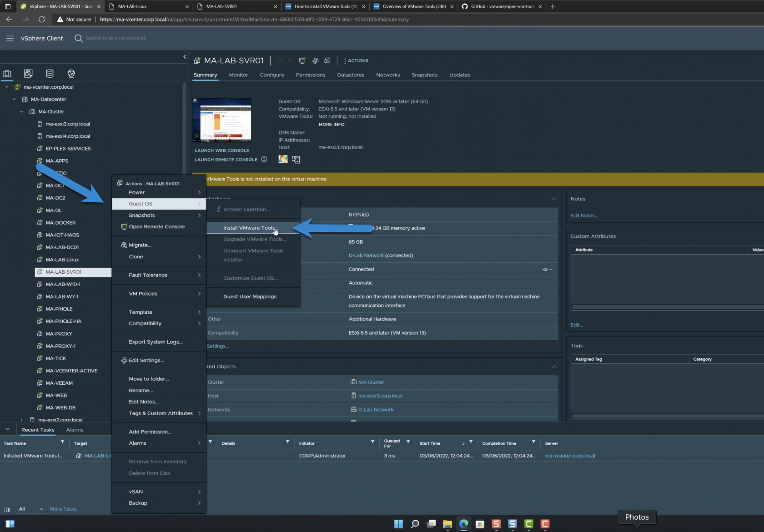Image resolution: width=764 pixels, height=532 pixels.
Task: Click the Take Snapshot toolbar icon
Action: [327, 60]
